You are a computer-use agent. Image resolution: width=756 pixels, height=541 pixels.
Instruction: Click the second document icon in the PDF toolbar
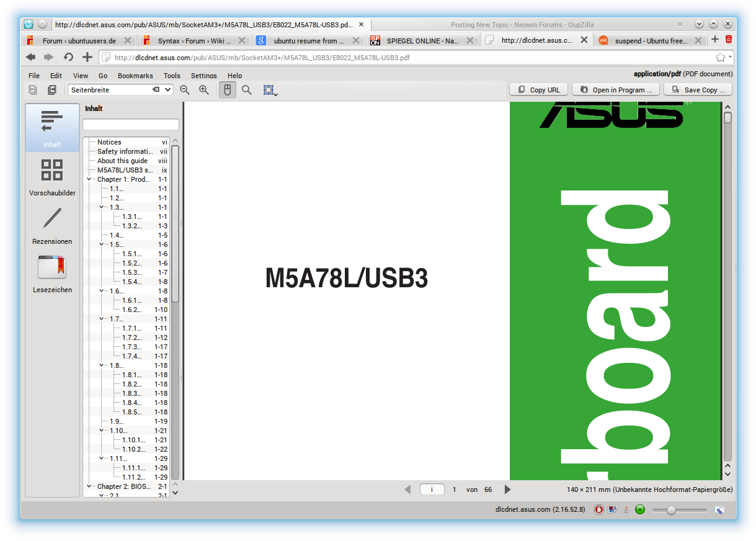tap(52, 90)
